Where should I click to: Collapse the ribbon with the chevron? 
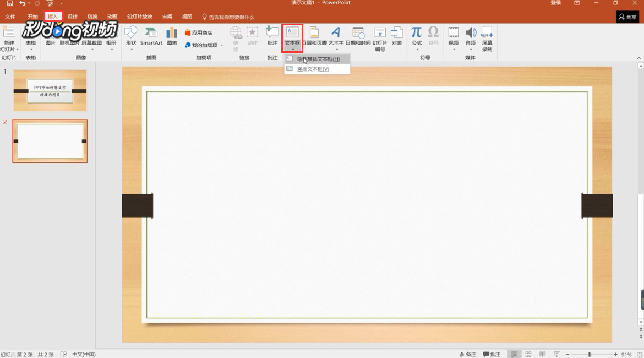[638, 58]
